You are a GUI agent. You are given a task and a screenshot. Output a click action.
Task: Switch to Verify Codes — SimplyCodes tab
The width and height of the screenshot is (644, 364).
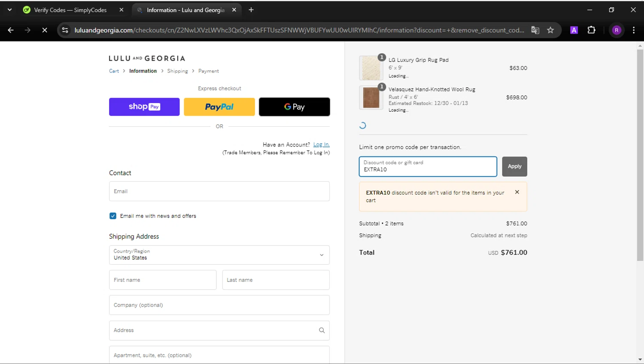click(x=71, y=10)
